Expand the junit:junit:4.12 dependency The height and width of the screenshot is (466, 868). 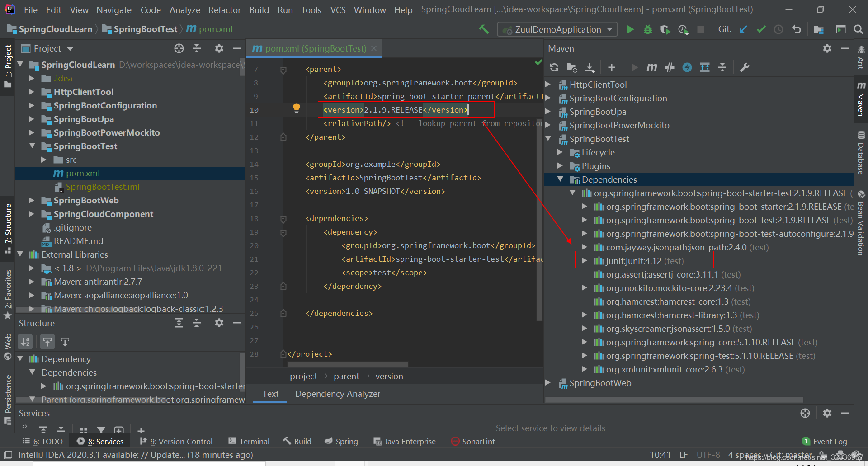(x=584, y=261)
